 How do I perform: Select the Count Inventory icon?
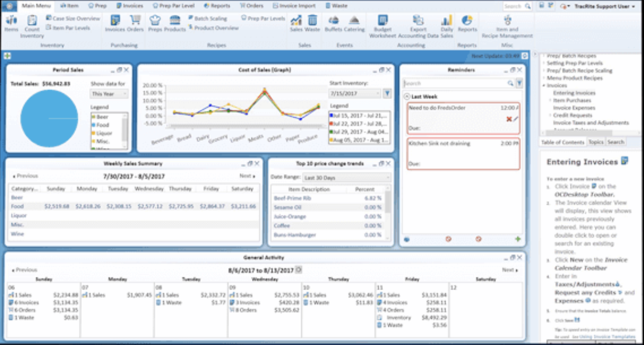[x=31, y=21]
